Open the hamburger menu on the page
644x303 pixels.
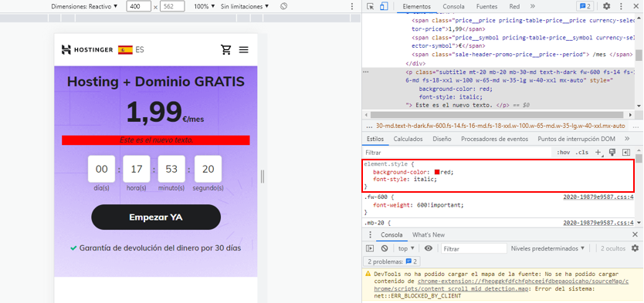pos(244,49)
